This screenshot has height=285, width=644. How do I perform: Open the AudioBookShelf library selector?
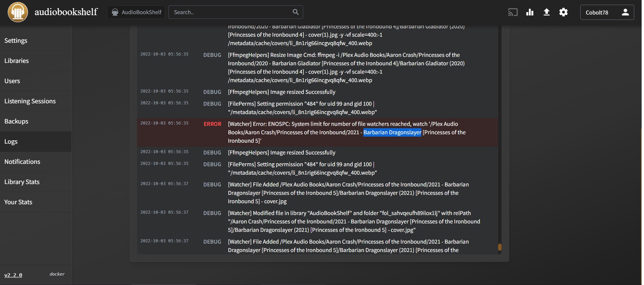(x=136, y=12)
